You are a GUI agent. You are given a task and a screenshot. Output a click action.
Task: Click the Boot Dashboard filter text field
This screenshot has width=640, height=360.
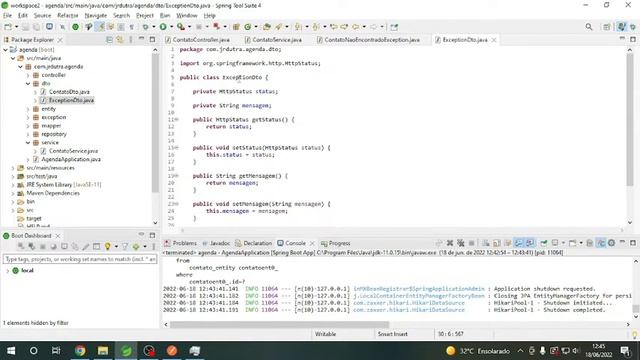coord(80,259)
